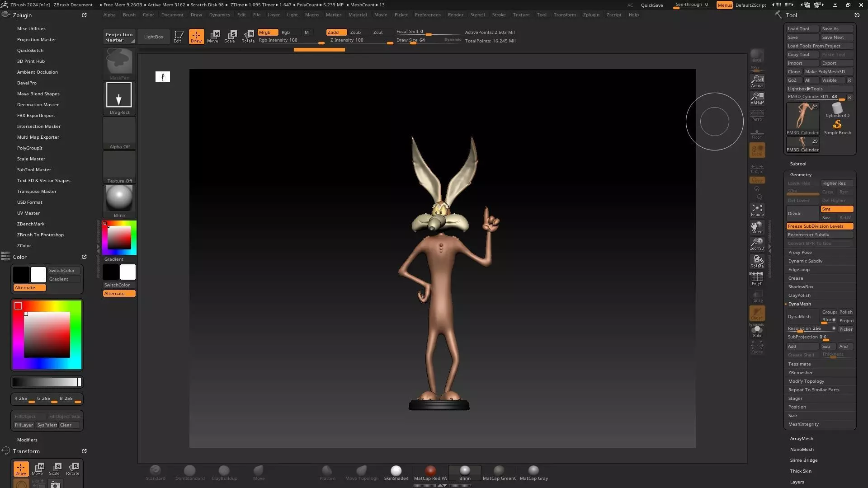Open the Zscript menu
This screenshot has width=868, height=488.
click(613, 14)
